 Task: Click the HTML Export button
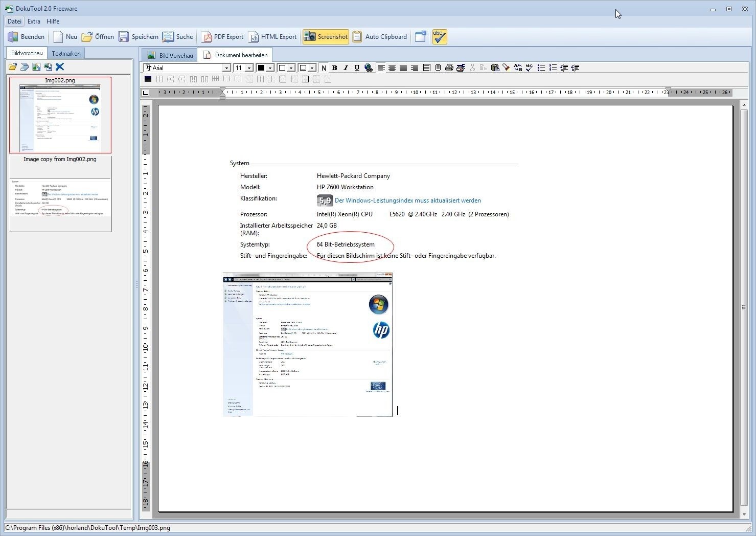point(272,37)
